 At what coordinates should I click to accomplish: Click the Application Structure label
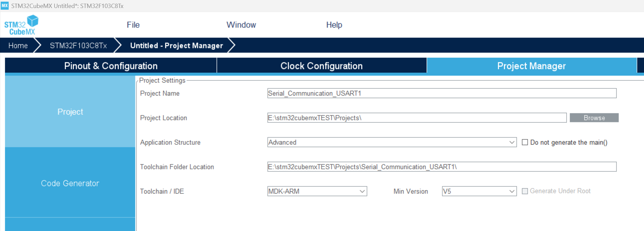[x=170, y=142]
